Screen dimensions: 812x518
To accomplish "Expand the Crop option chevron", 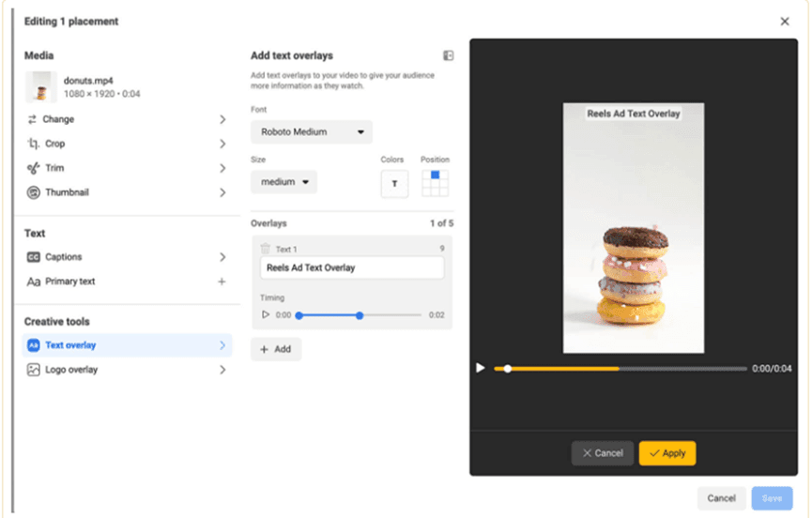I will 222,144.
